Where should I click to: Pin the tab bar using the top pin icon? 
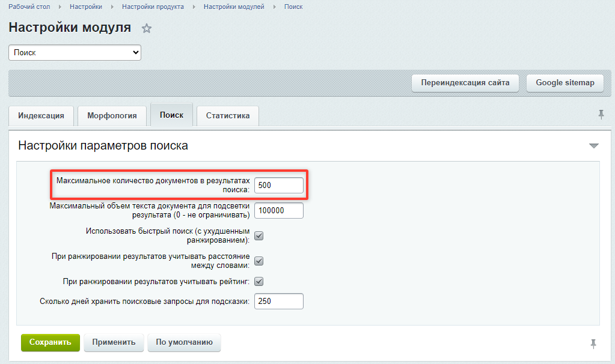(601, 114)
